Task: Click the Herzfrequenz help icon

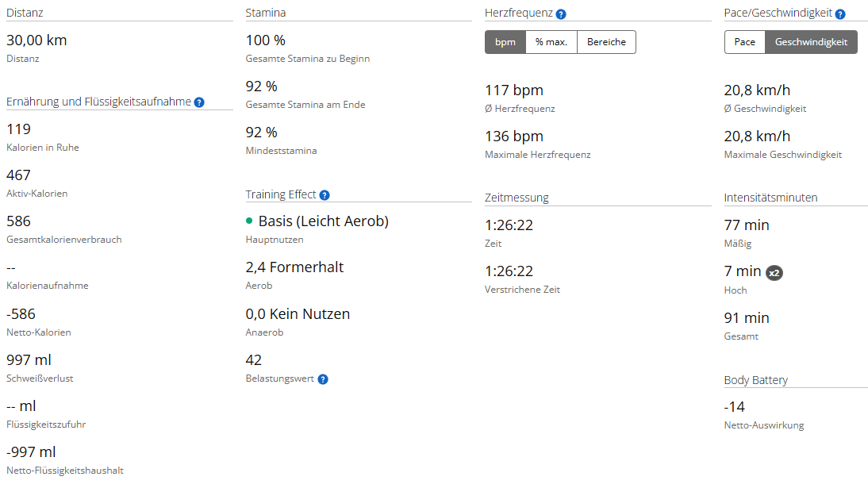Action: coord(561,14)
